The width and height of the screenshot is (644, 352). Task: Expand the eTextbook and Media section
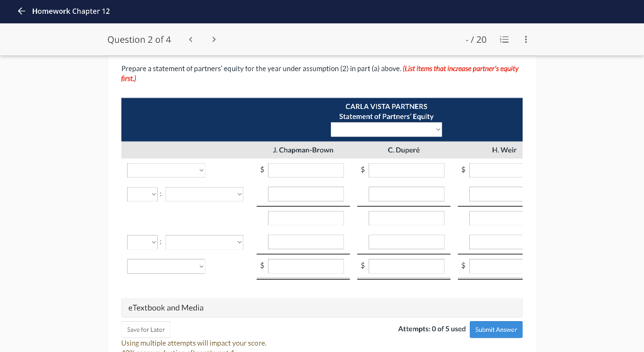pyautogui.click(x=322, y=307)
